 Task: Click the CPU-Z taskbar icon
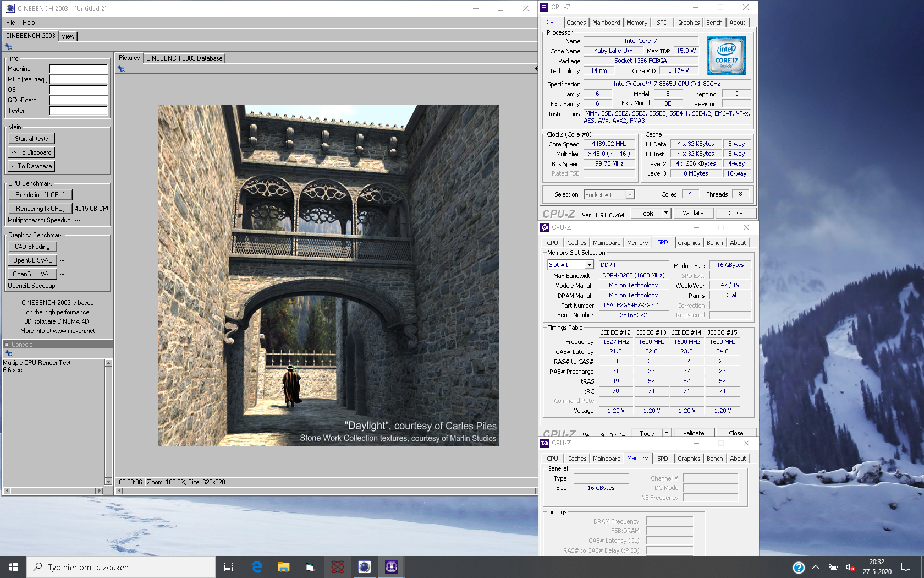(391, 567)
